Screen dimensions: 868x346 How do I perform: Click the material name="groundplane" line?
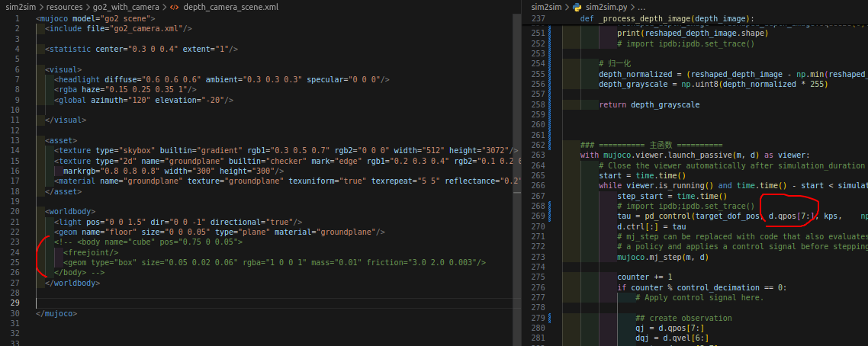(288, 181)
